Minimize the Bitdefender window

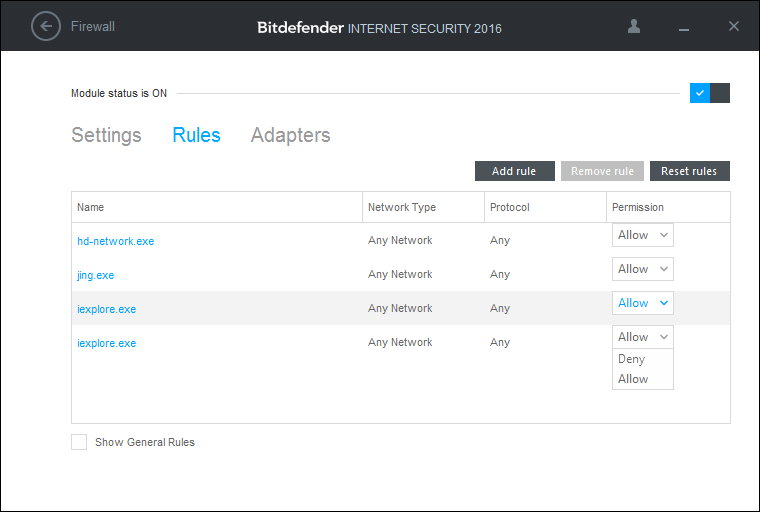(684, 30)
